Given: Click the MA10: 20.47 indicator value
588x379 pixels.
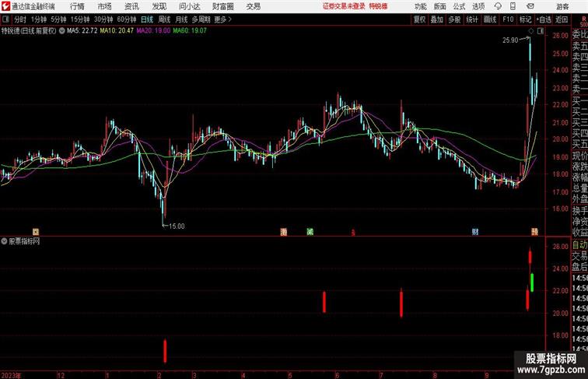Looking at the screenshot, I should tap(117, 31).
